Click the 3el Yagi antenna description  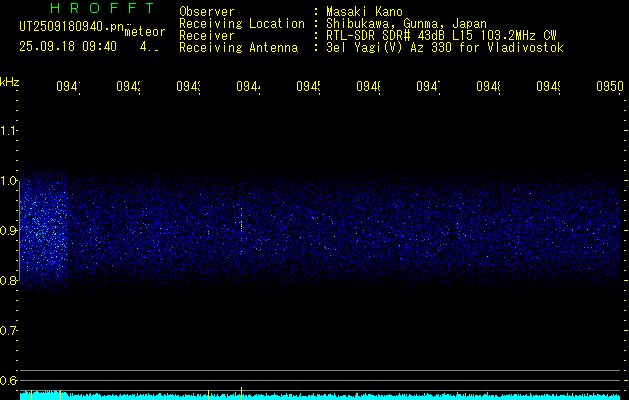tap(444, 48)
